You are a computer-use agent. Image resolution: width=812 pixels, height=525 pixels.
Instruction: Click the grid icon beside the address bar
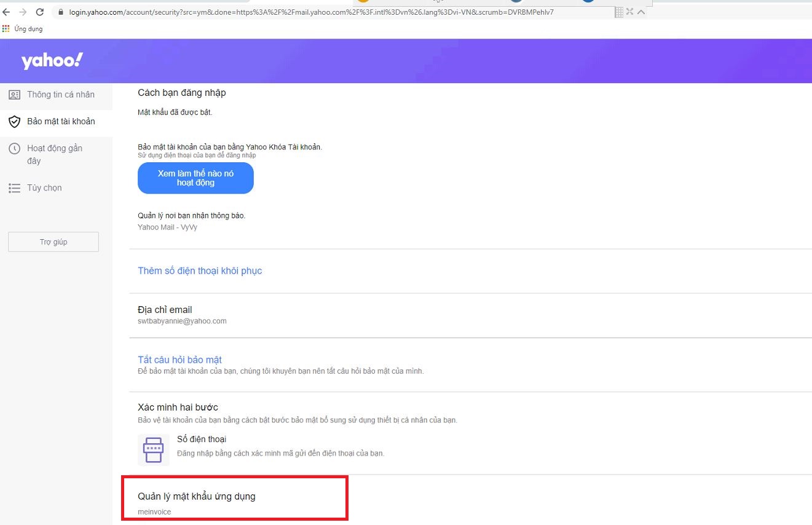619,12
